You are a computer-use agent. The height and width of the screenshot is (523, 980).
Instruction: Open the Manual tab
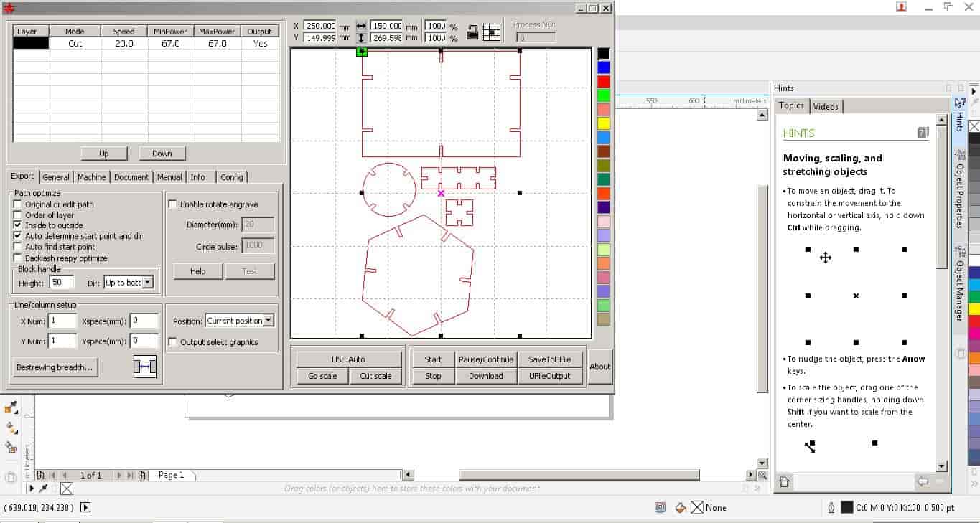(x=169, y=177)
